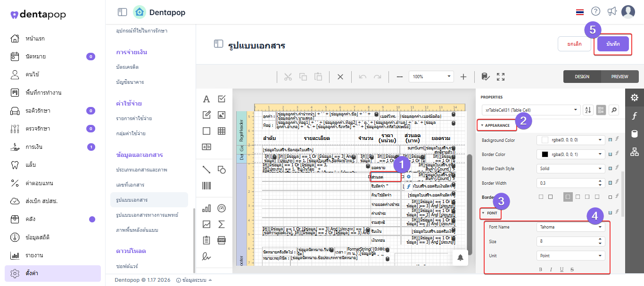Click the notification bell on the canvas
The width and height of the screenshot is (644, 286).
point(460,257)
